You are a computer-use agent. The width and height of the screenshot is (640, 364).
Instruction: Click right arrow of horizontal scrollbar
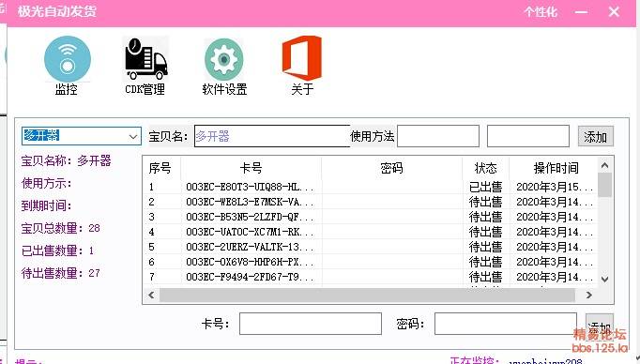(x=588, y=295)
